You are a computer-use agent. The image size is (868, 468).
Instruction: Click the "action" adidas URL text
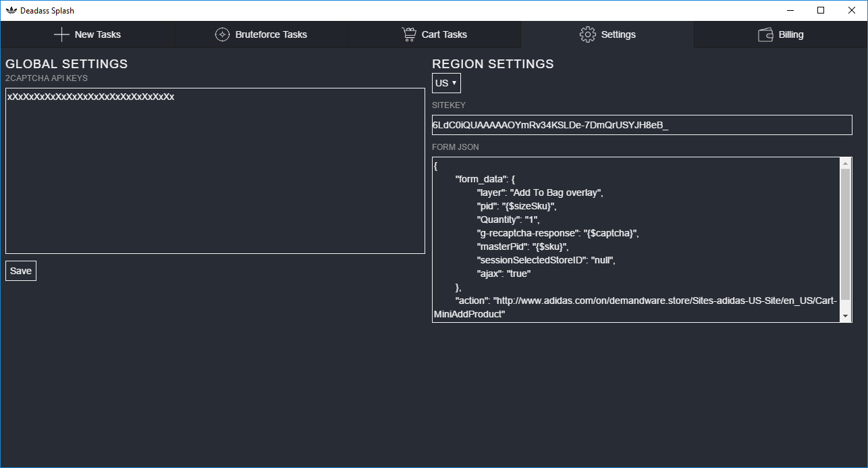(635, 307)
